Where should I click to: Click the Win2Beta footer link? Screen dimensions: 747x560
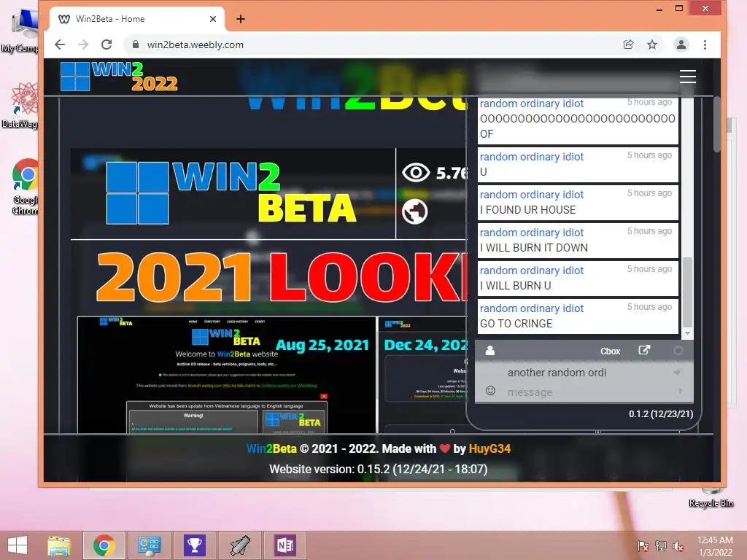click(271, 449)
